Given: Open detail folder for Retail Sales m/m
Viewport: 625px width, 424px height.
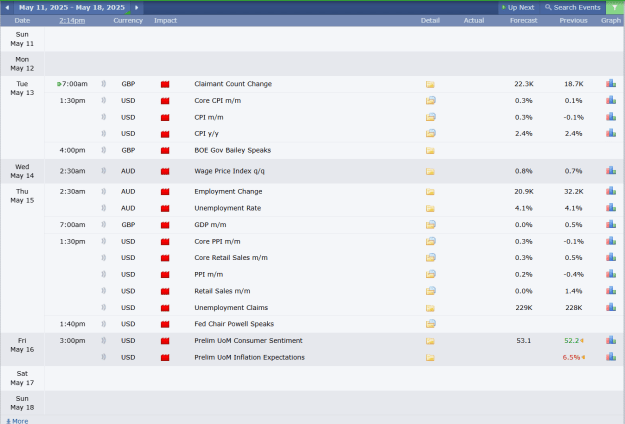Looking at the screenshot, I should pyautogui.click(x=430, y=291).
